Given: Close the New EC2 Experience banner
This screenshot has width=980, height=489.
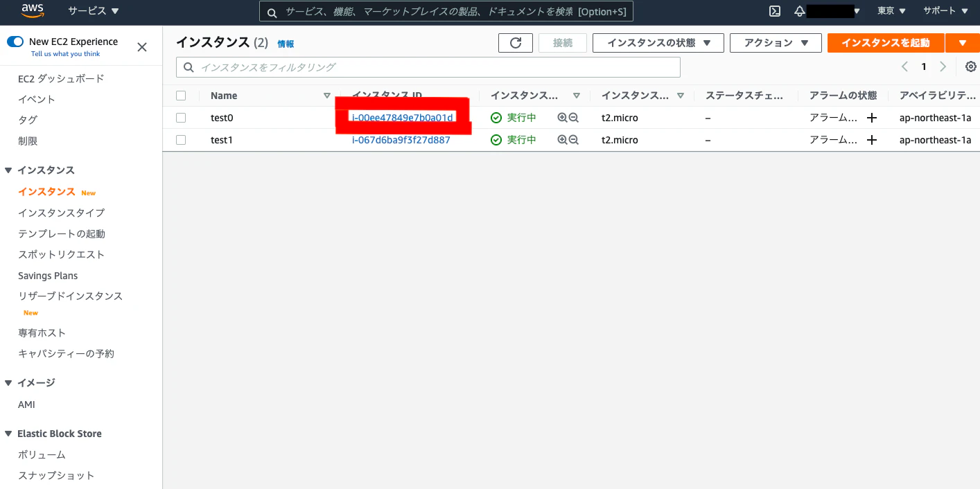Looking at the screenshot, I should click(x=142, y=47).
